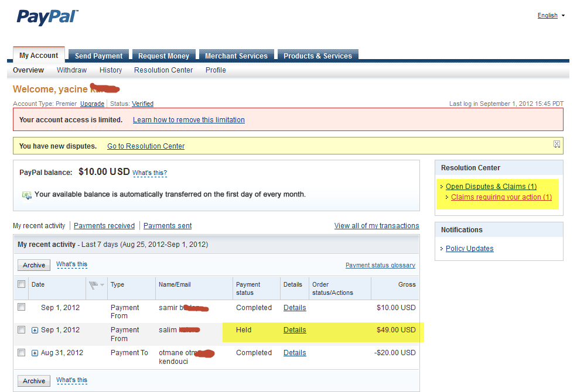Open the Payment status glossary link
This screenshot has height=392, width=577.
point(380,265)
